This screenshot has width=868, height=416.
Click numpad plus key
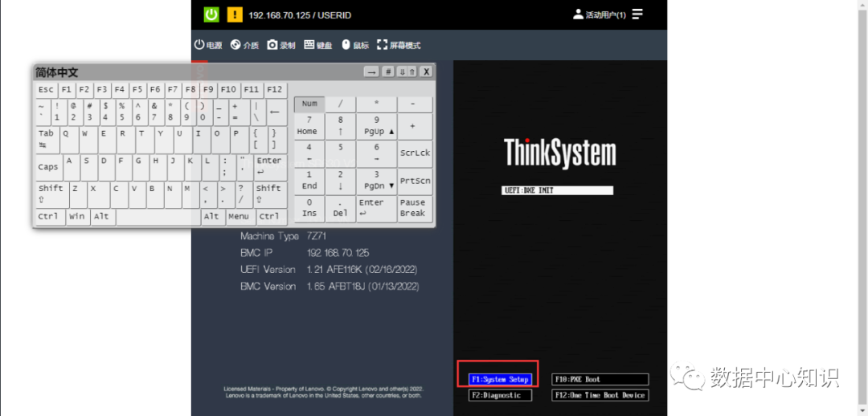416,126
